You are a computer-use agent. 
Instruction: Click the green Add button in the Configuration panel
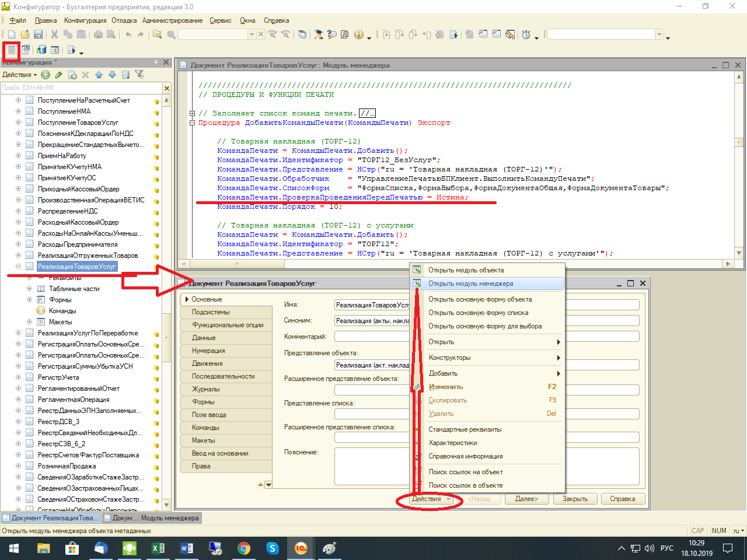point(46,75)
